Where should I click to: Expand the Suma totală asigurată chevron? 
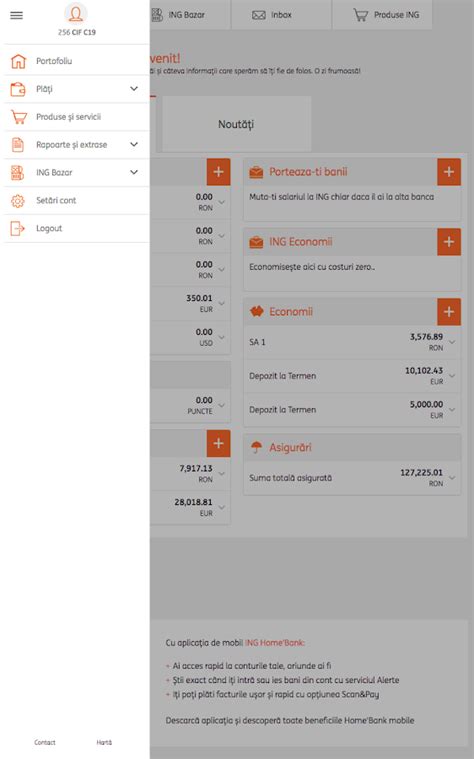[452, 478]
